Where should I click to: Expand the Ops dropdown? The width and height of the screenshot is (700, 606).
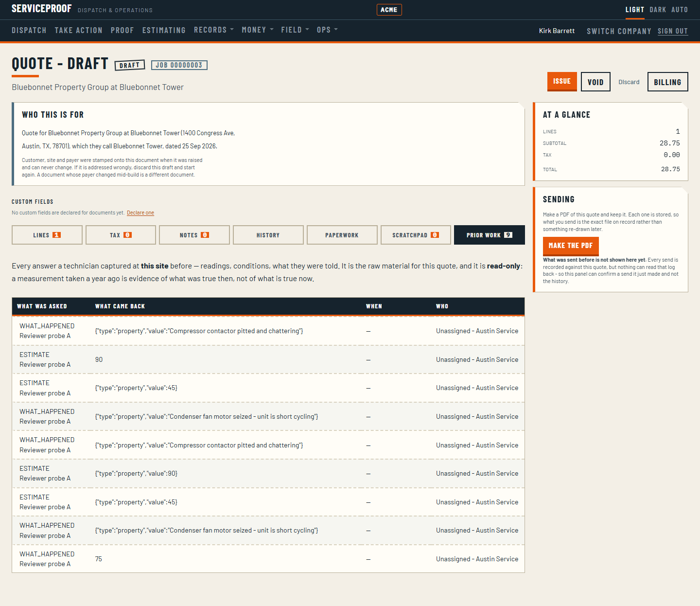tap(327, 30)
